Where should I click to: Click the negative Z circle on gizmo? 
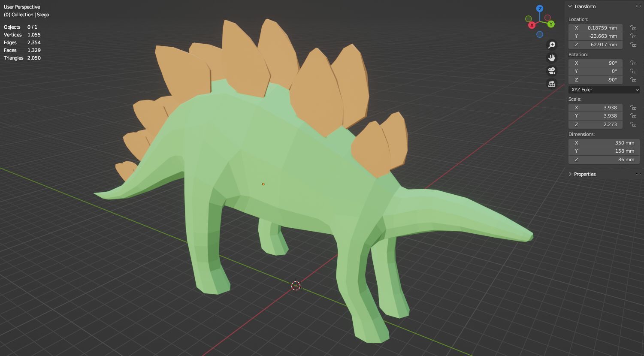[540, 34]
